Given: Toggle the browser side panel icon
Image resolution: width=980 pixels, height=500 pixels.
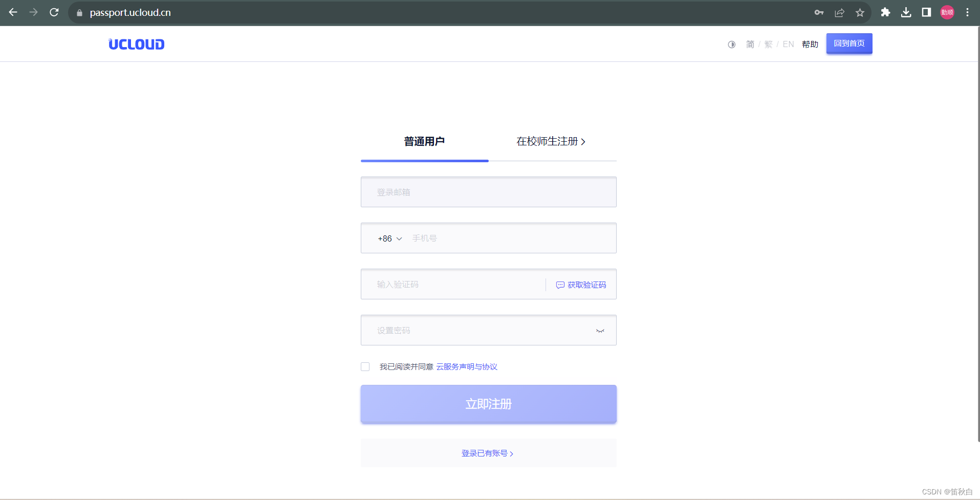Looking at the screenshot, I should point(926,12).
